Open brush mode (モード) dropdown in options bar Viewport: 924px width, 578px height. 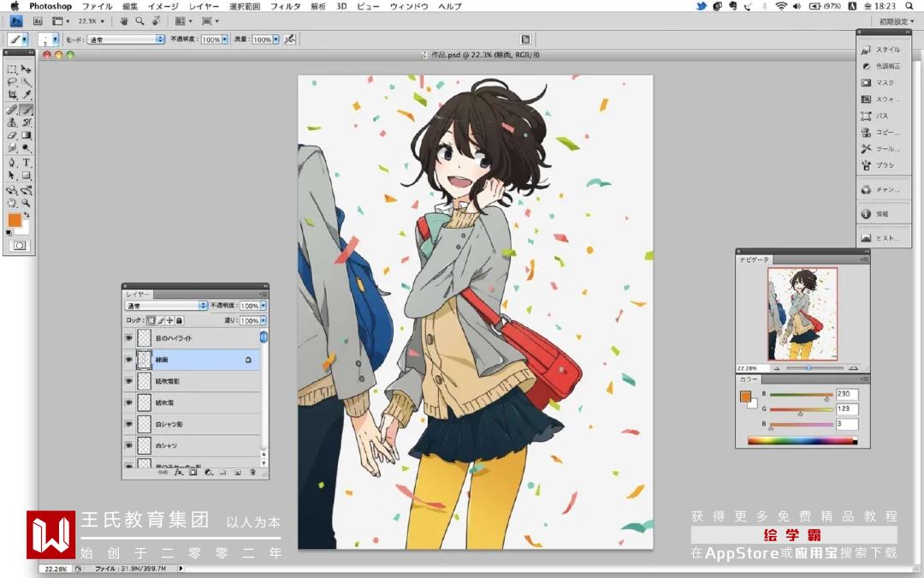(126, 39)
